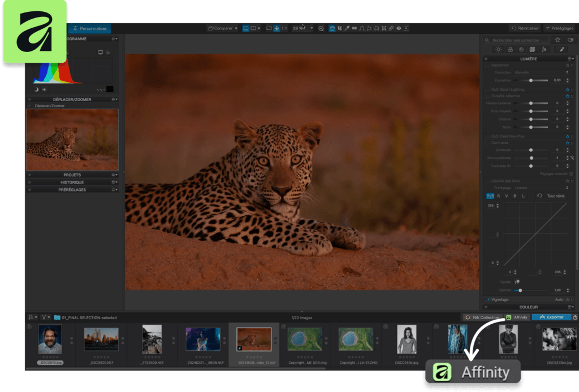The height and width of the screenshot is (392, 579).
Task: Open the Correction Manuelle dropdown
Action: (x=541, y=73)
